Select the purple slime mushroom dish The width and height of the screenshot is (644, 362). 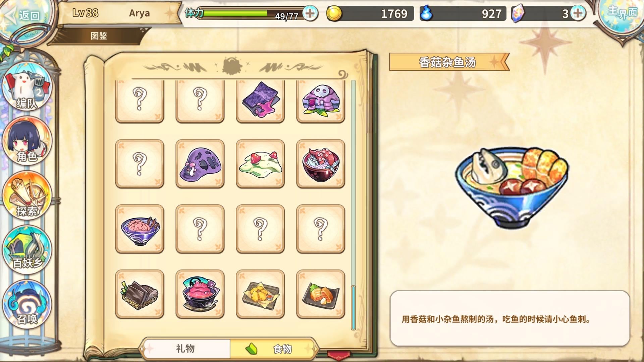(x=200, y=164)
